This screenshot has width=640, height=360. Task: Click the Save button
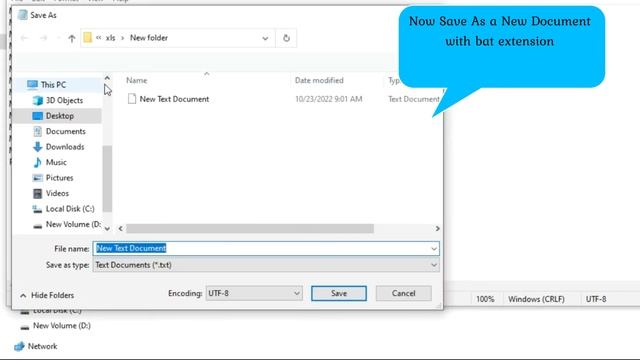pyautogui.click(x=339, y=293)
